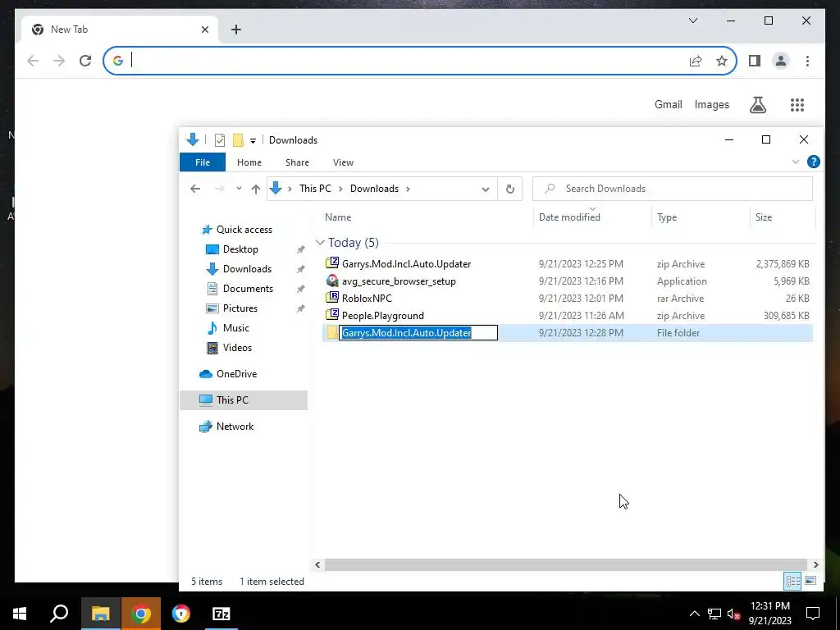Screen dimensions: 840x630
Task: Open the Share ribbon tab
Action: click(x=297, y=162)
